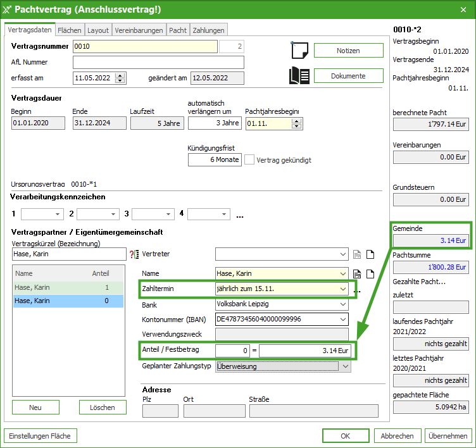Viewport: 476px width, 448px height.
Task: Click the edit record icon in the Name row
Action: (357, 274)
